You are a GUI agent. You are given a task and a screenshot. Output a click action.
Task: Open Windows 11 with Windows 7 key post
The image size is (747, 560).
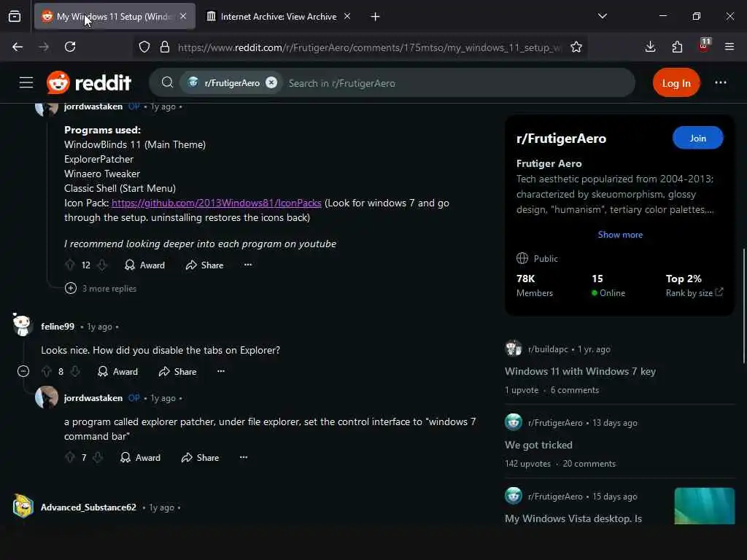(580, 371)
